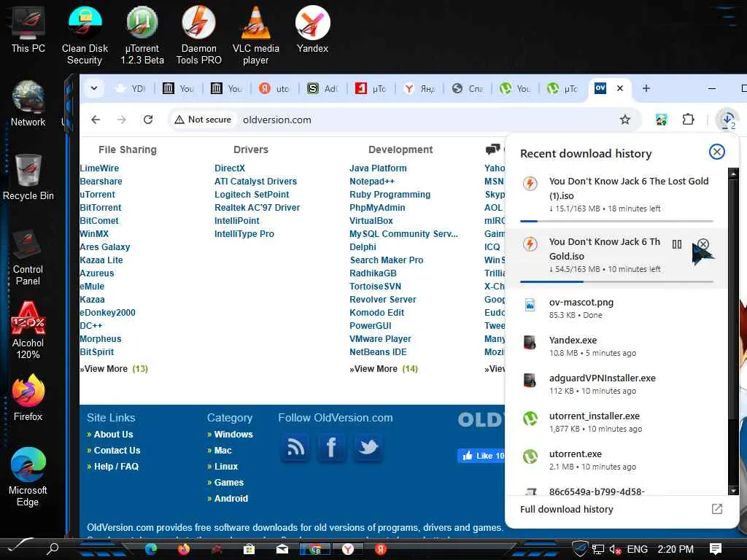Image resolution: width=747 pixels, height=560 pixels.
Task: Reload the oldversion.com page
Action: (x=148, y=120)
